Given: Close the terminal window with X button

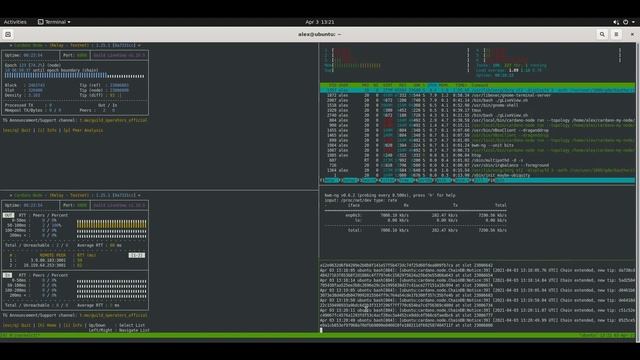Looking at the screenshot, I should [x=632, y=35].
